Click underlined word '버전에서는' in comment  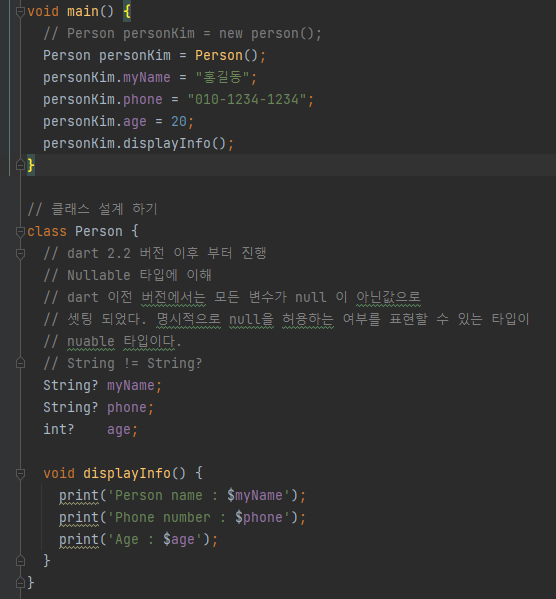coord(173,297)
